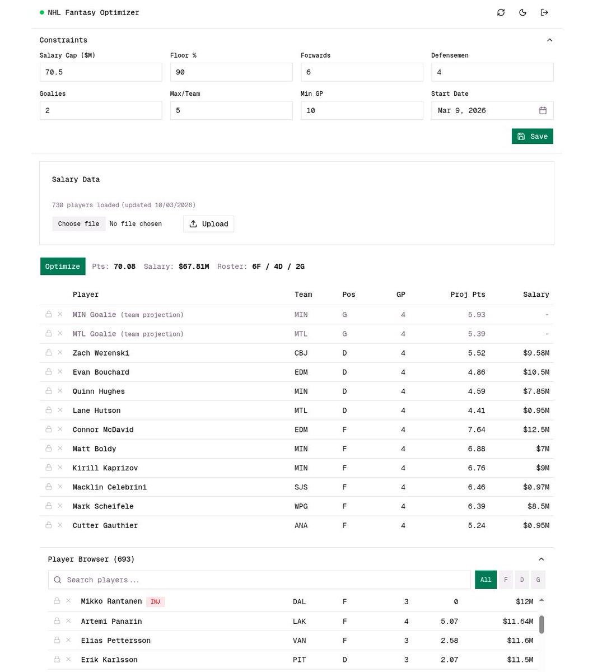Lock Lane Hutson in the roster

point(49,410)
